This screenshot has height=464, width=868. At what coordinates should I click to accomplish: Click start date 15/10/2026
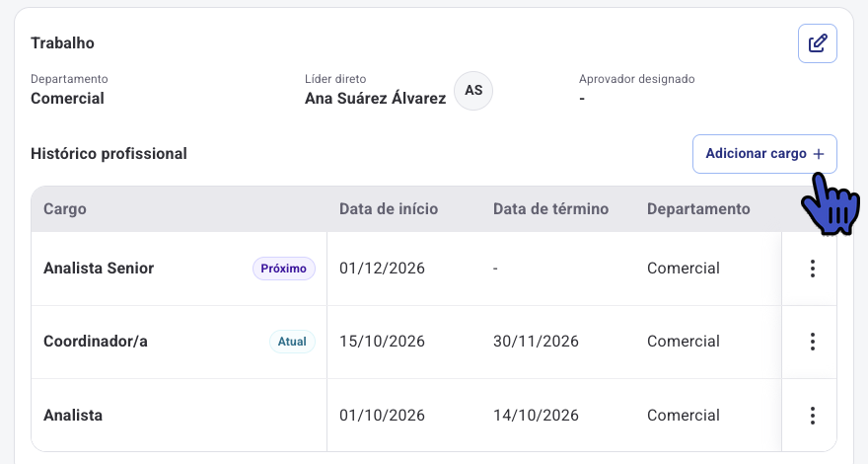click(x=382, y=342)
